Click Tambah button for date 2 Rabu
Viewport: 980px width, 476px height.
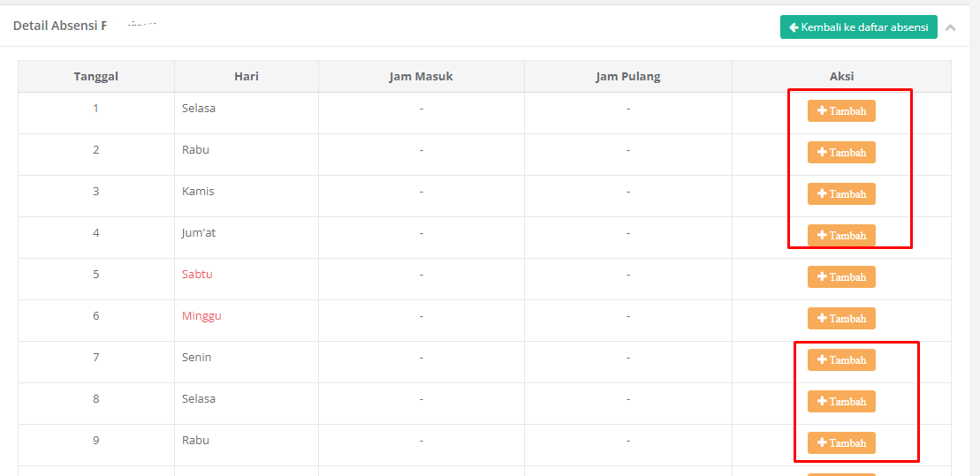coord(841,153)
